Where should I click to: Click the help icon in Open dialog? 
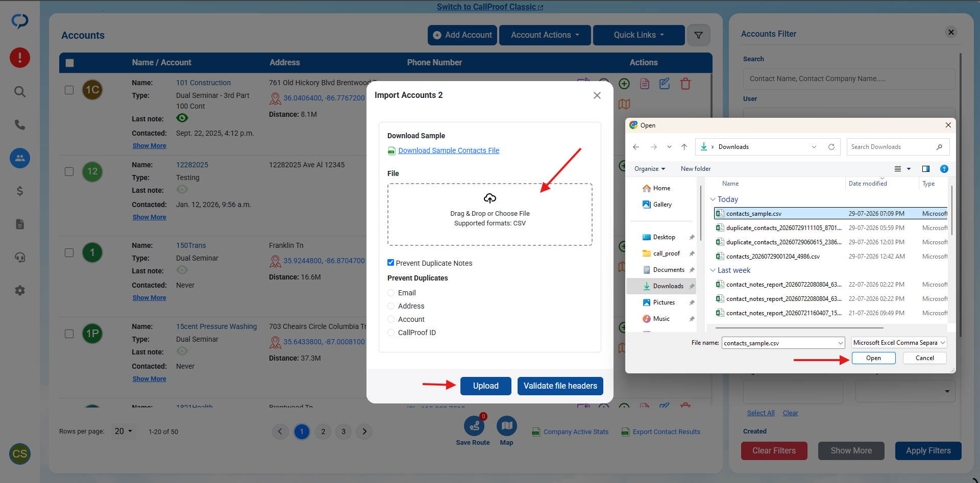944,169
